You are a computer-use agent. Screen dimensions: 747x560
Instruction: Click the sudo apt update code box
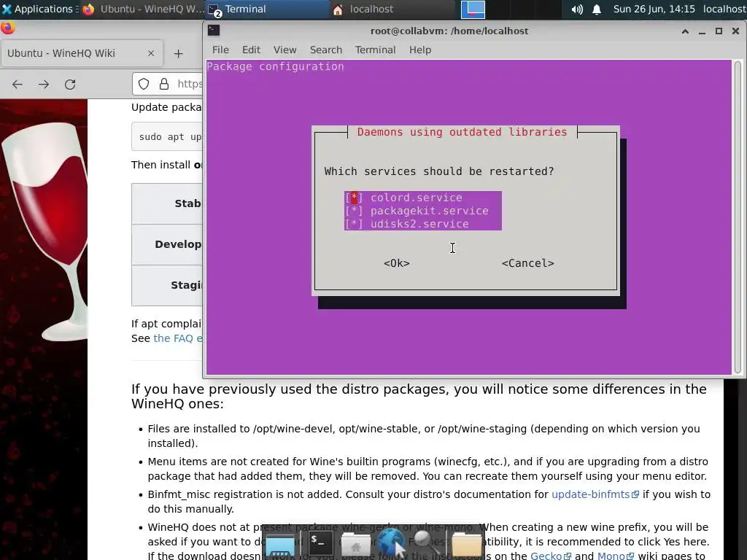[x=167, y=136]
